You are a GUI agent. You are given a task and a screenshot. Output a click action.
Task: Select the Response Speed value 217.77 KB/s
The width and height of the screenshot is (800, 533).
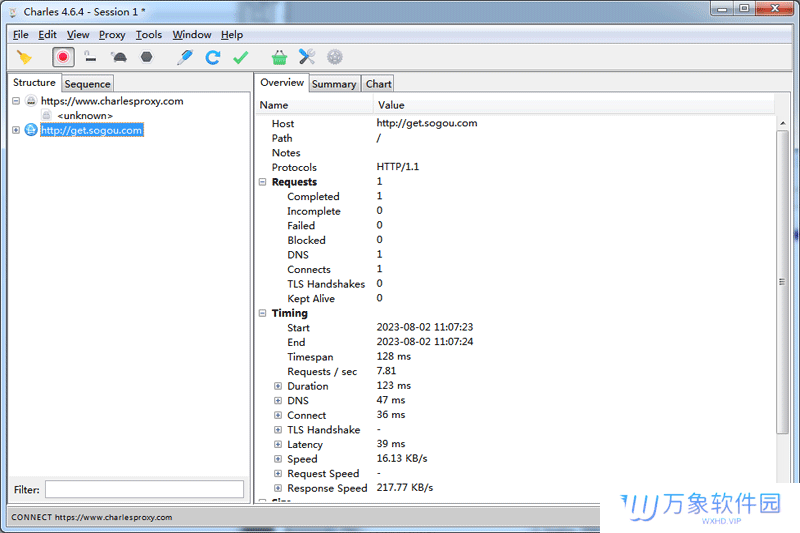405,488
